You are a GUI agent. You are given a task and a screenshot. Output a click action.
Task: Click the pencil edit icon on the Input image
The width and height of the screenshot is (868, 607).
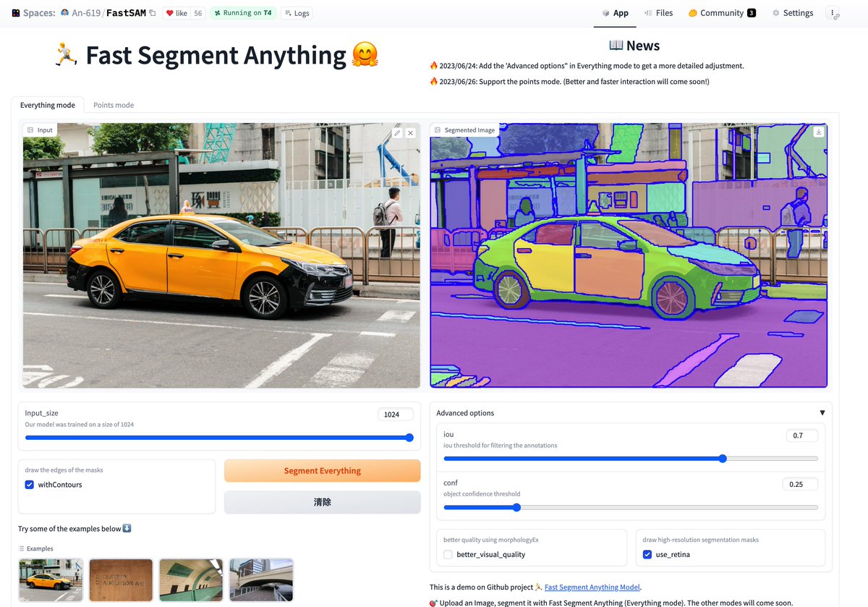pos(396,133)
